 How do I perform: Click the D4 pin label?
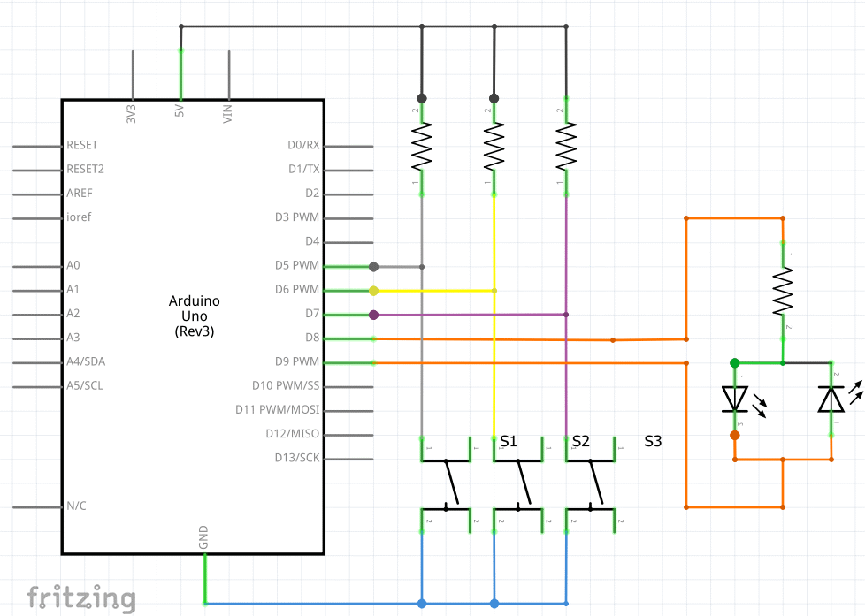[x=313, y=241]
